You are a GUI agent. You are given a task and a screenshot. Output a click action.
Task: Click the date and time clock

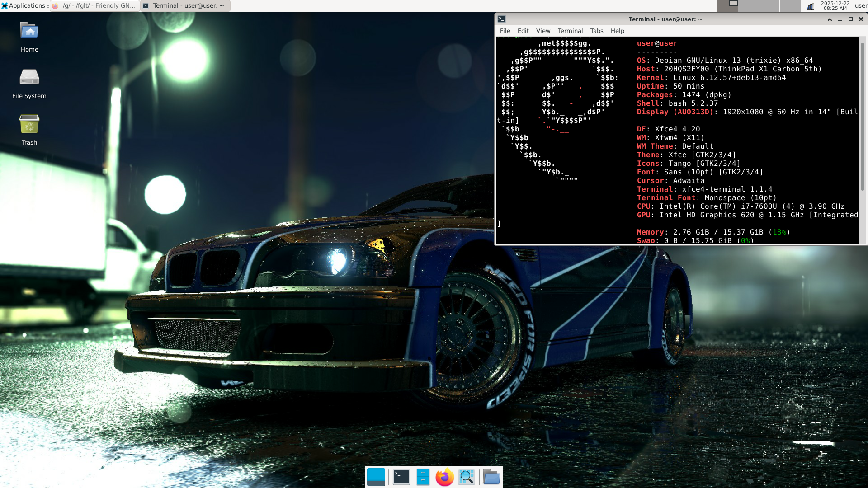click(835, 6)
